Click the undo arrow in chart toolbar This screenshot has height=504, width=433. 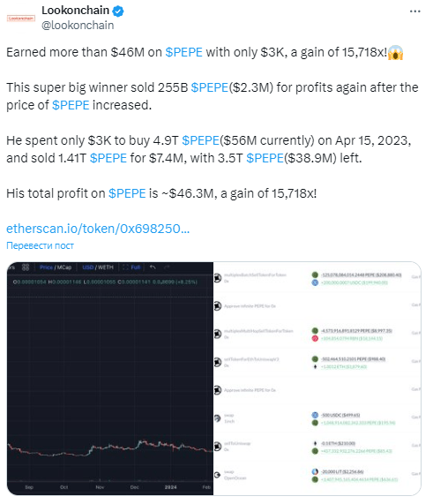[153, 267]
